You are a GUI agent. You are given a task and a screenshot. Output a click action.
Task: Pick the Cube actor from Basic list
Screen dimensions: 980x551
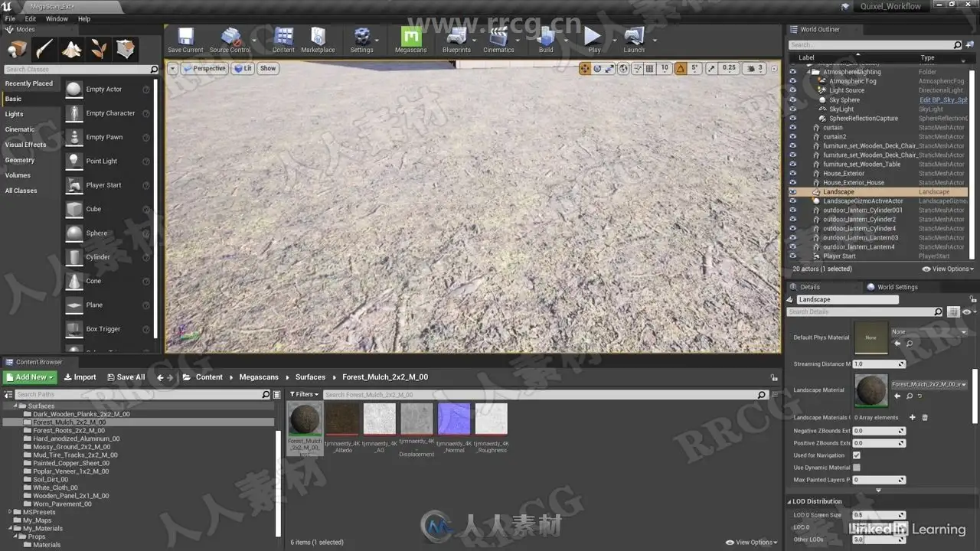[x=107, y=209]
